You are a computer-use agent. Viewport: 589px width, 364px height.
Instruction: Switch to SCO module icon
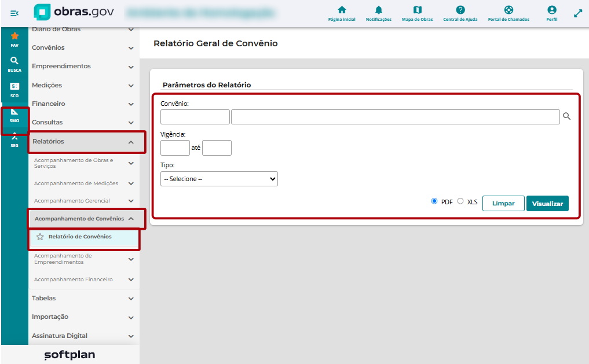[14, 90]
